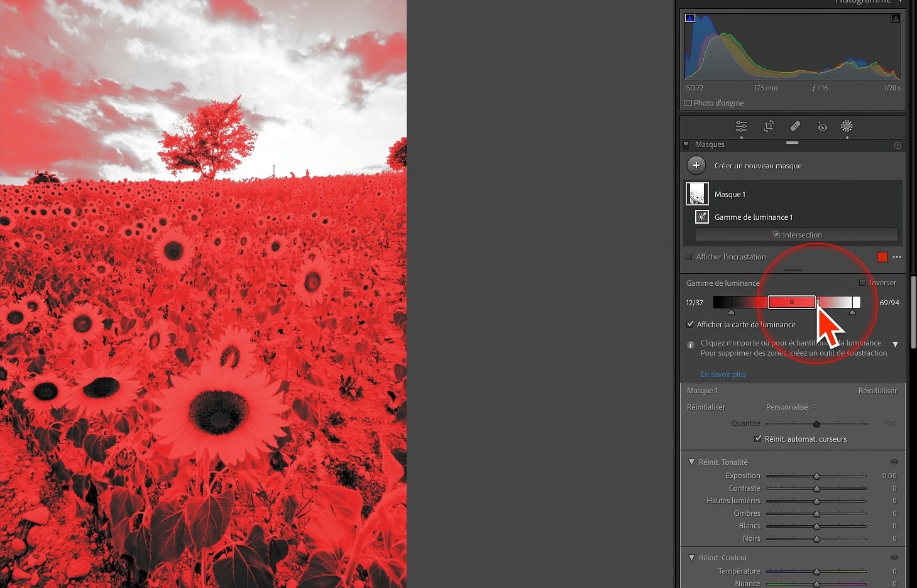Click the Quantité value 100
The image size is (917, 588).
891,423
